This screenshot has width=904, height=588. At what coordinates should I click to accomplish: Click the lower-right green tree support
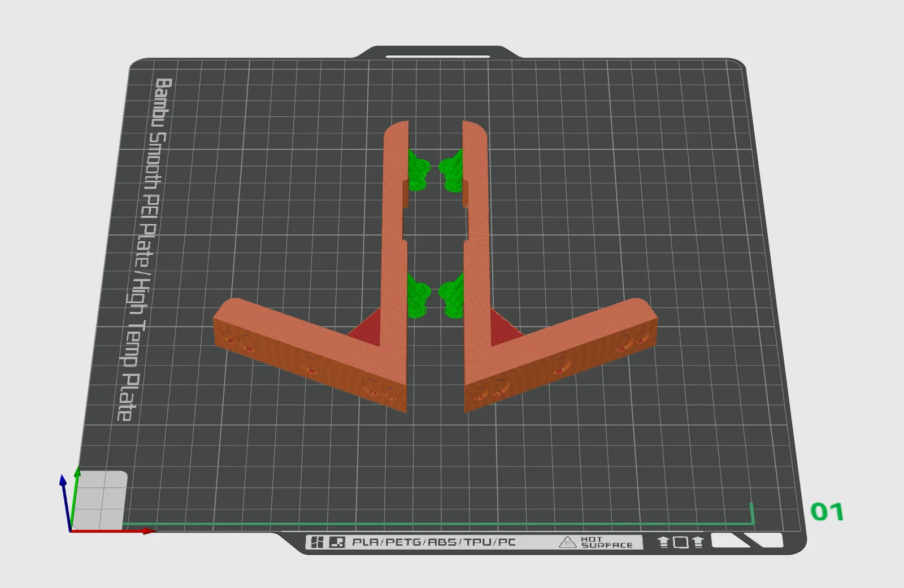452,296
